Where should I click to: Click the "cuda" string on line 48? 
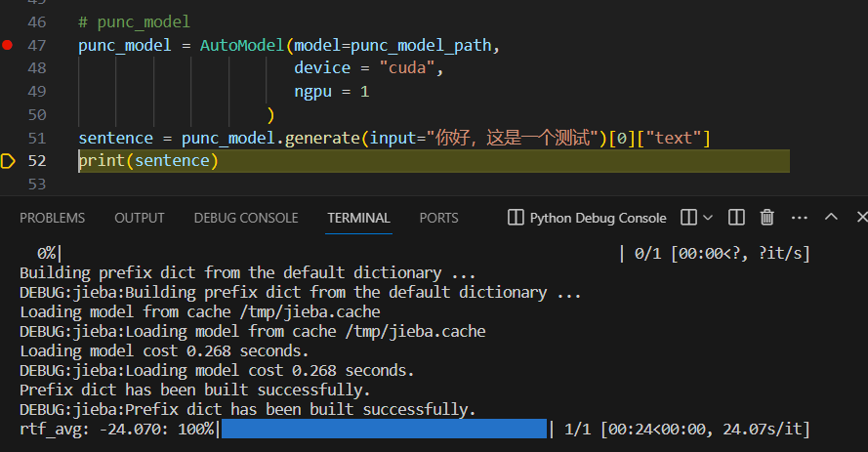click(x=407, y=68)
